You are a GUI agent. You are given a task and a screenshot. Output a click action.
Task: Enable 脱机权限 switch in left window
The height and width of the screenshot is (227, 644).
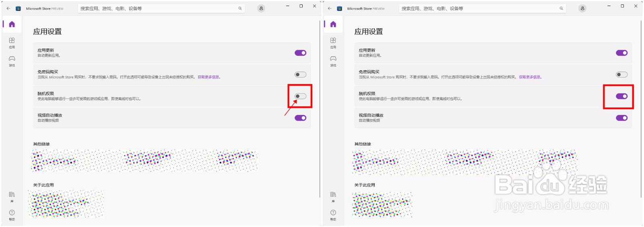(300, 96)
